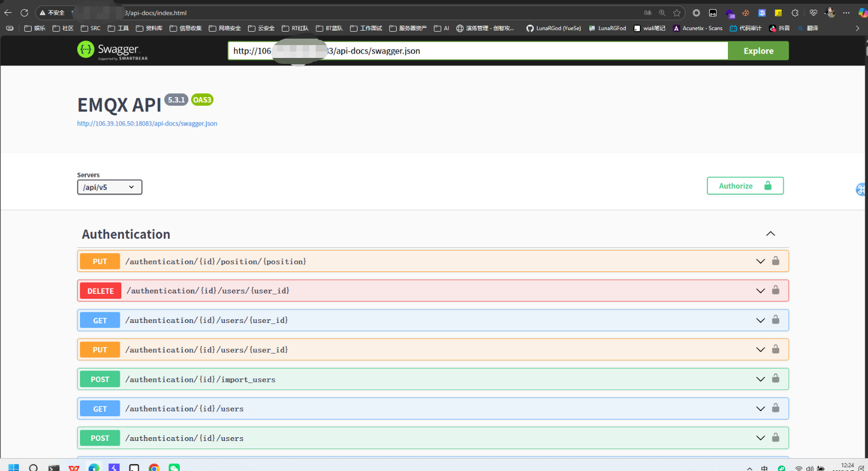Click the zoom magnifier icon in address bar
Image resolution: width=868 pixels, height=471 pixels.
coord(662,13)
